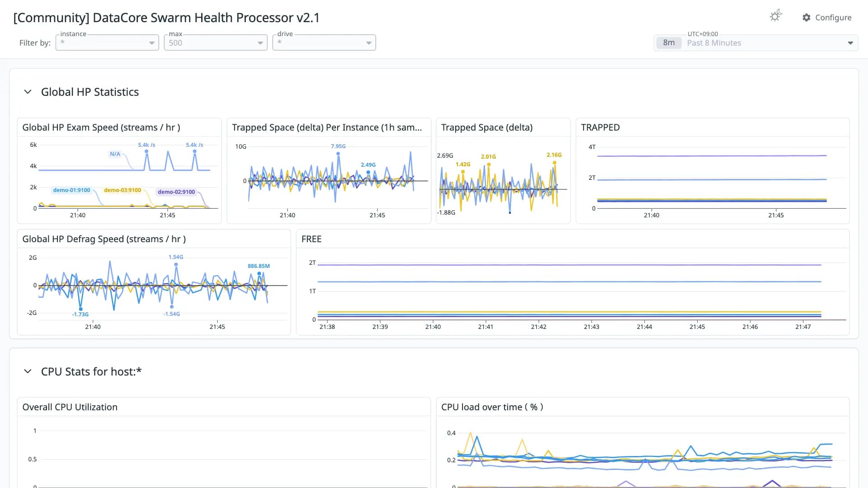This screenshot has width=868, height=488.
Task: Open the max filter dropdown
Action: (x=216, y=42)
